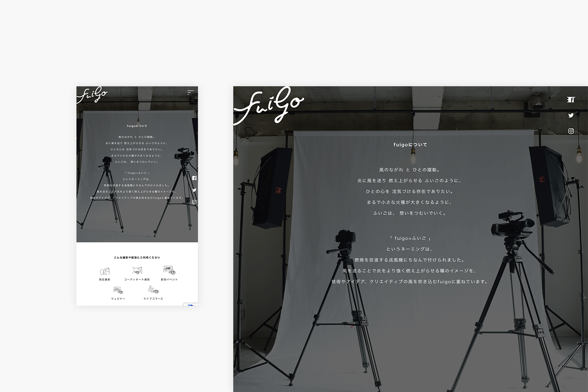
Task: Click the fuigo logo in mobile preview
Action: (92, 95)
